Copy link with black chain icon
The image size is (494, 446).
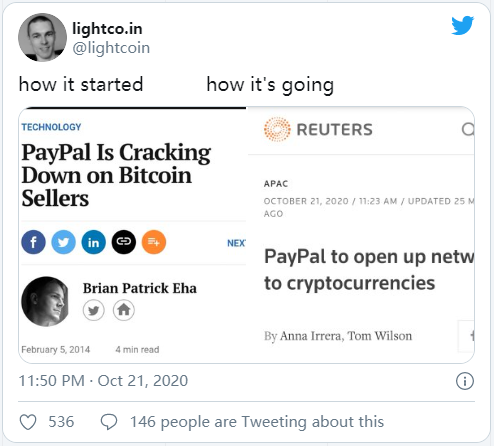124,242
